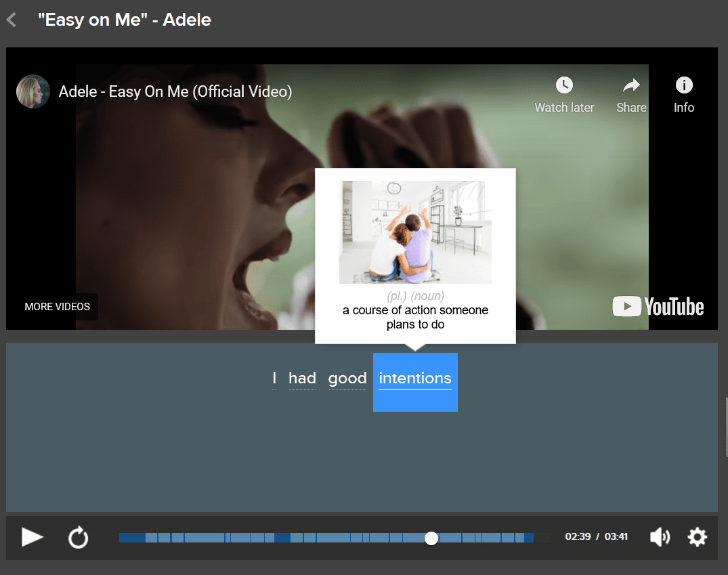Image resolution: width=728 pixels, height=575 pixels.
Task: Click the word 'had' in the subtitle
Action: (x=302, y=379)
